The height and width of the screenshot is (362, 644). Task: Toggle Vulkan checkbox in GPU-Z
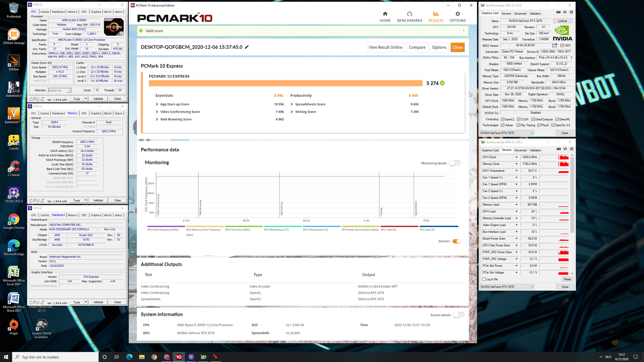tap(503, 125)
